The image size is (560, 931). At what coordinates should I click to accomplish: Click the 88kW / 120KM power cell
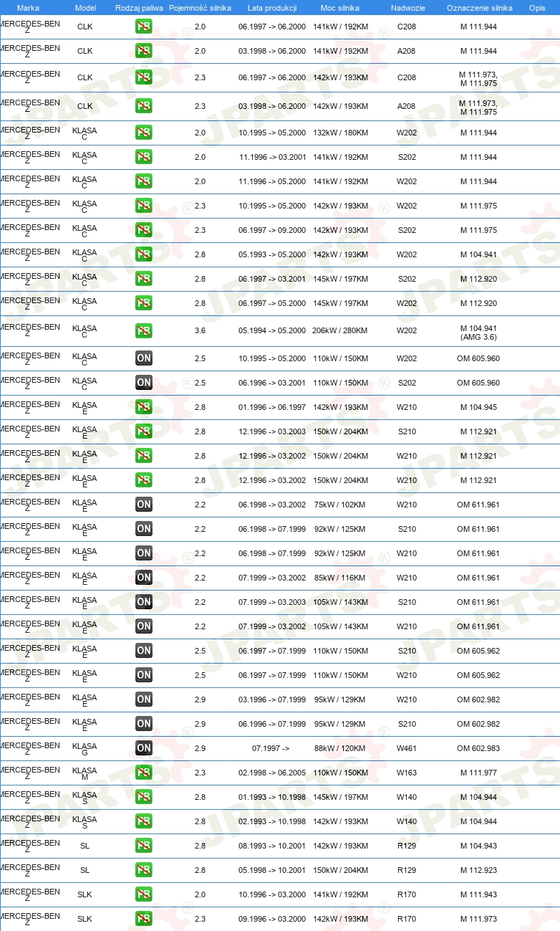(340, 749)
